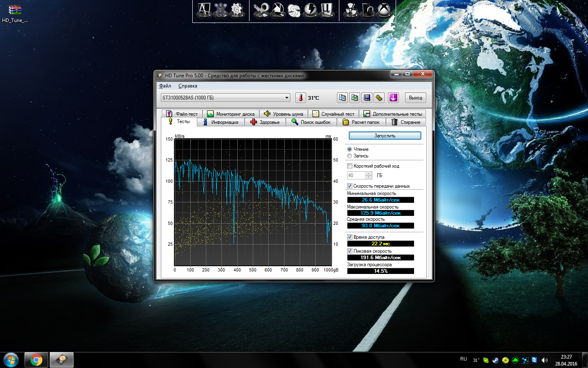The height and width of the screenshot is (368, 588).
Task: Click the thermometer temperature icon button
Action: tap(301, 98)
